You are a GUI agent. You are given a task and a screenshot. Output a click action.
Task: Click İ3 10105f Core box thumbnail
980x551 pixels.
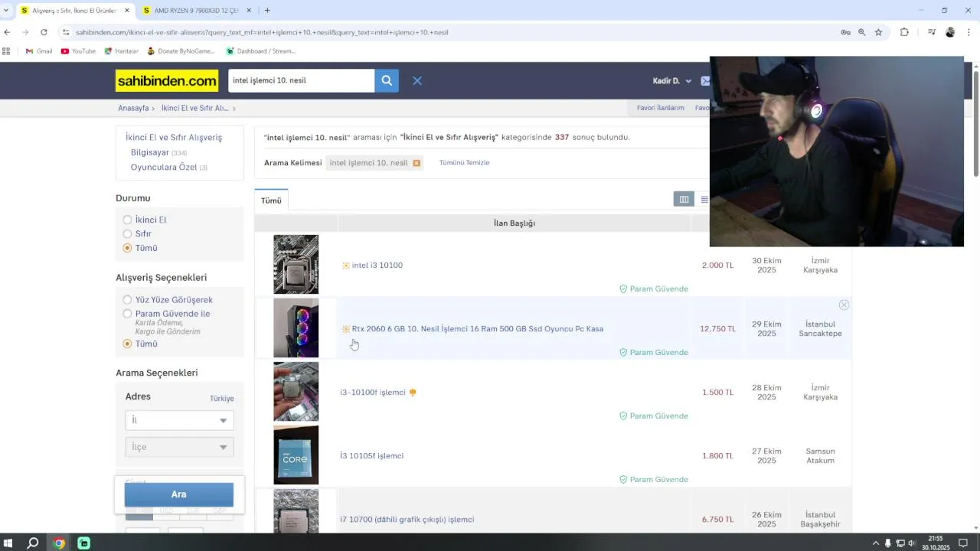[x=296, y=455]
